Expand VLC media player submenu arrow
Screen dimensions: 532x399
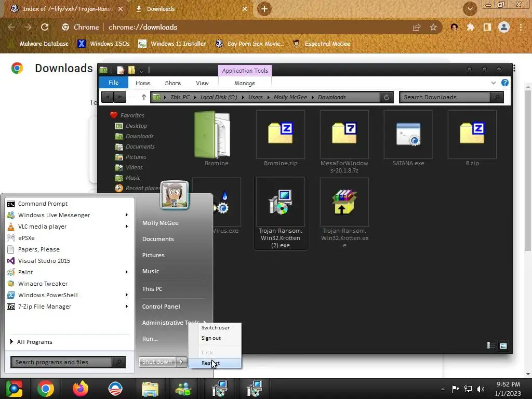coord(127,227)
